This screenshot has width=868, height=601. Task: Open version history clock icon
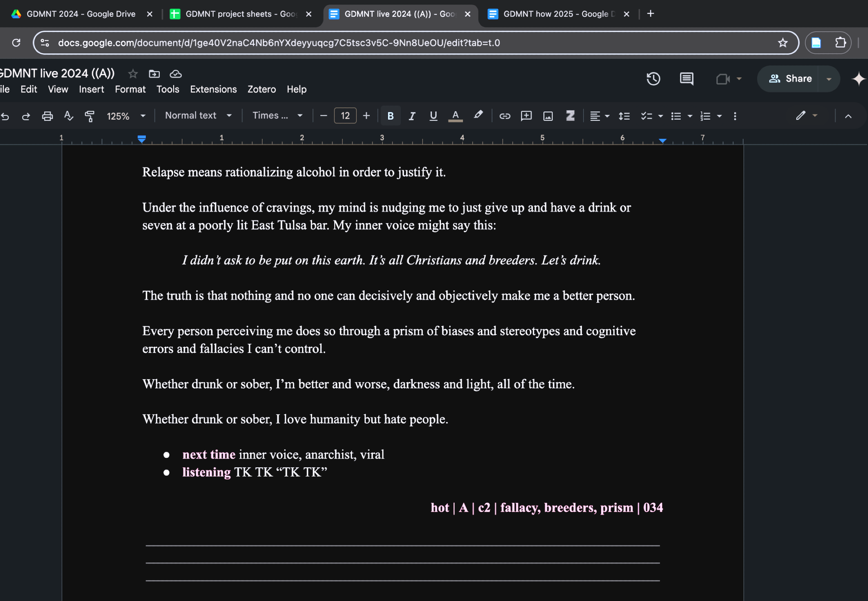[x=653, y=79]
